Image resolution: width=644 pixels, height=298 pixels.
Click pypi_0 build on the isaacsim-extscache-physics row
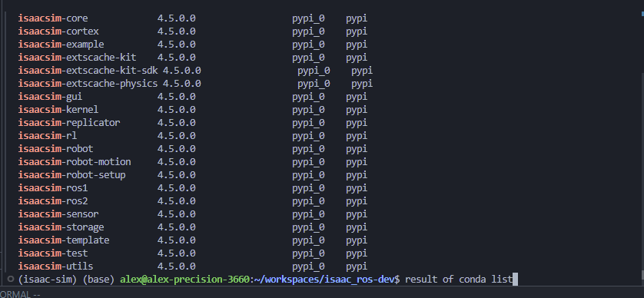coord(314,84)
